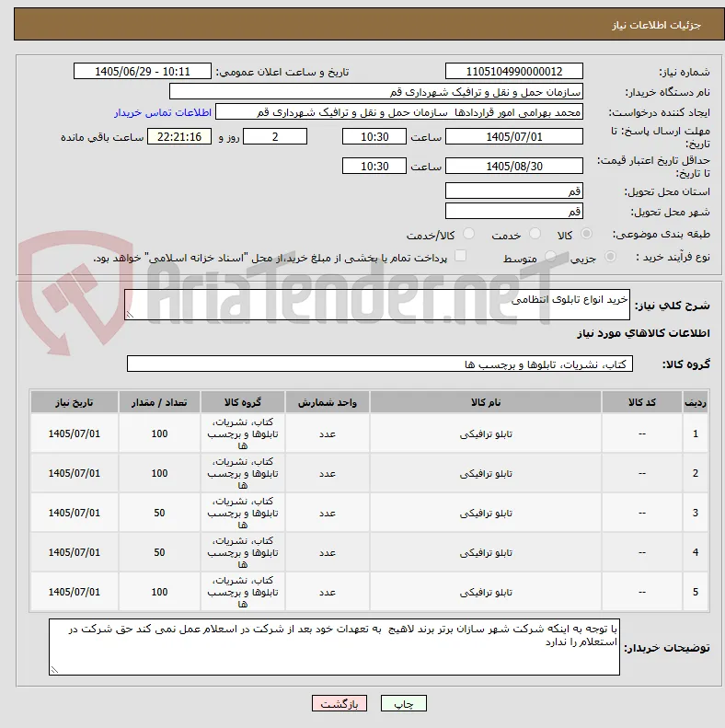Select the کالا radio button
This screenshot has height=728, width=725.
click(586, 234)
